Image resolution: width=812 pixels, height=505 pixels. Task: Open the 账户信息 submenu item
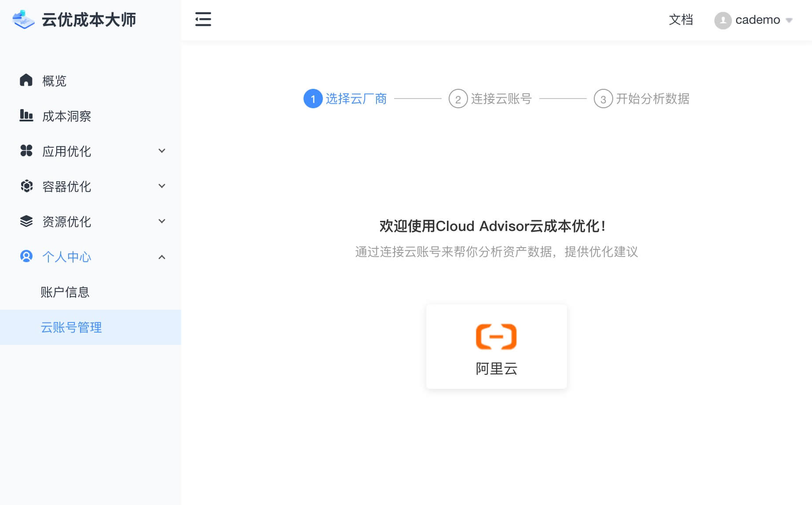(91, 292)
